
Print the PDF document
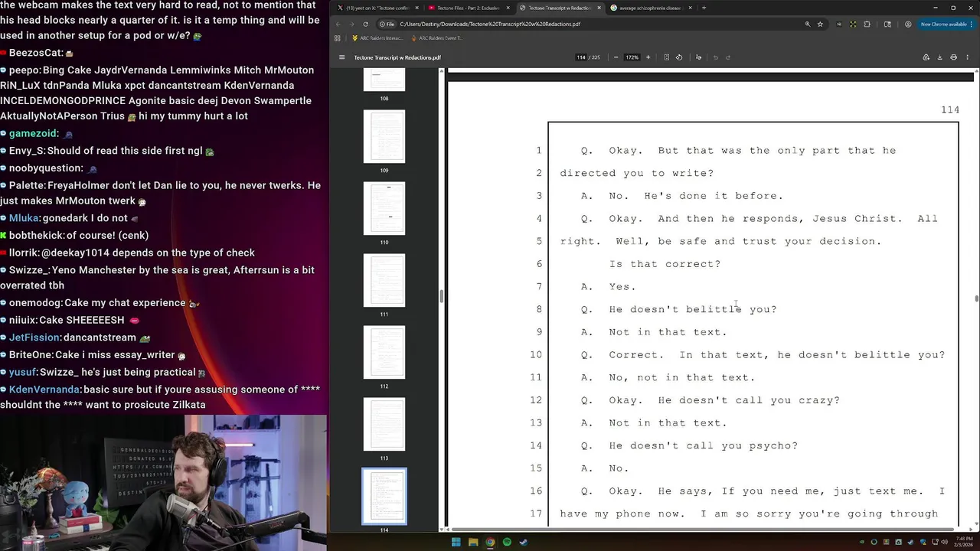click(953, 57)
